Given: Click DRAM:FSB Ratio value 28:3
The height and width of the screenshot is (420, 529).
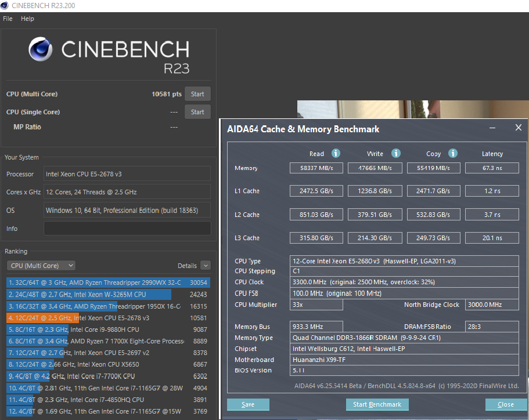Looking at the screenshot, I should pyautogui.click(x=492, y=326).
